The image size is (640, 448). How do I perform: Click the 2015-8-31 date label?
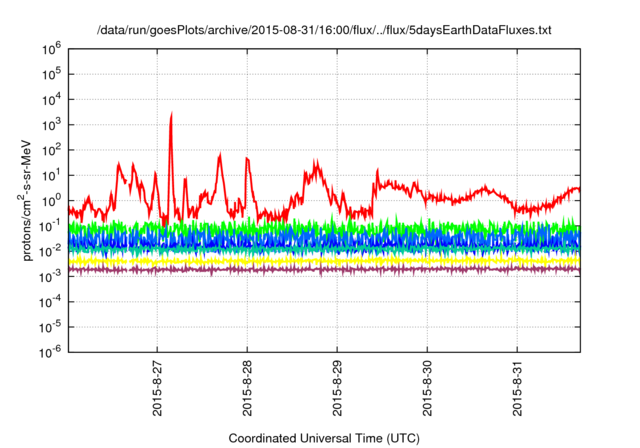[518, 388]
